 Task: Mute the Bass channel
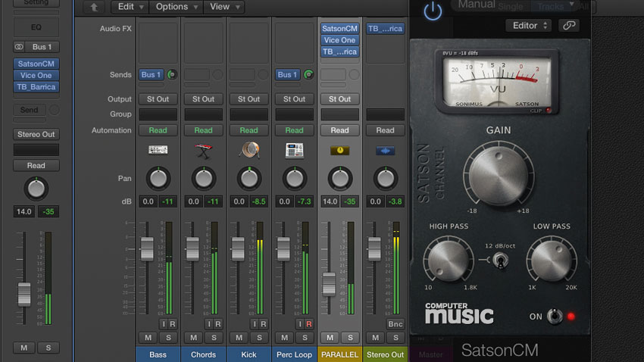tap(148, 337)
